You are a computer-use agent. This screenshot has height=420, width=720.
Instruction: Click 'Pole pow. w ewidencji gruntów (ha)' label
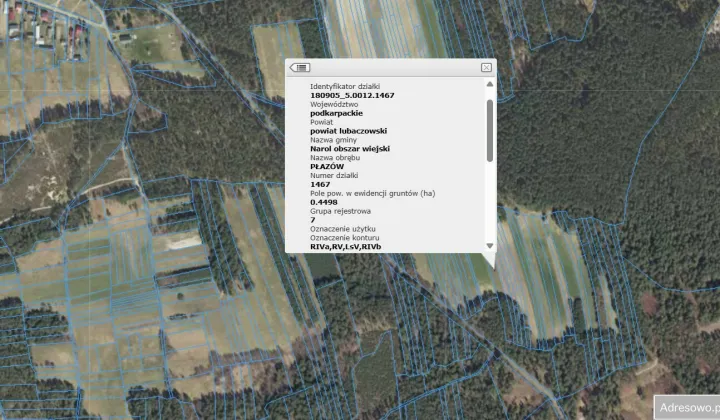(372, 194)
